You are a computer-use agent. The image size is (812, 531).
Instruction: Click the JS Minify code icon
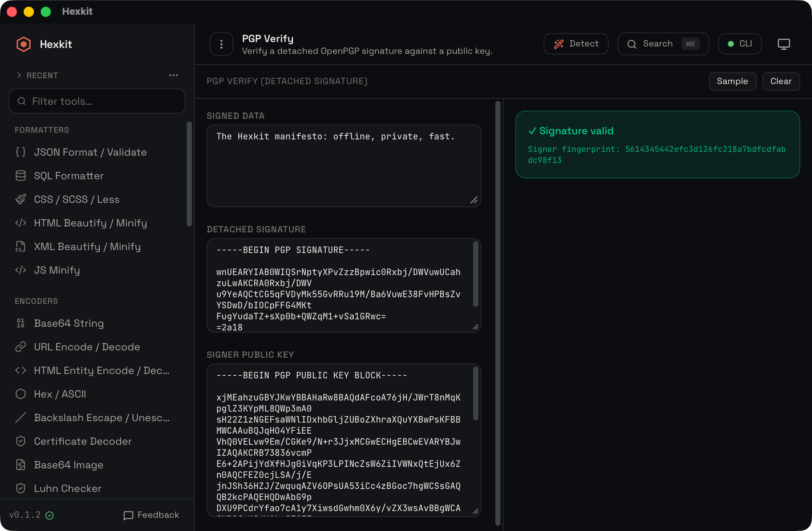click(x=21, y=270)
